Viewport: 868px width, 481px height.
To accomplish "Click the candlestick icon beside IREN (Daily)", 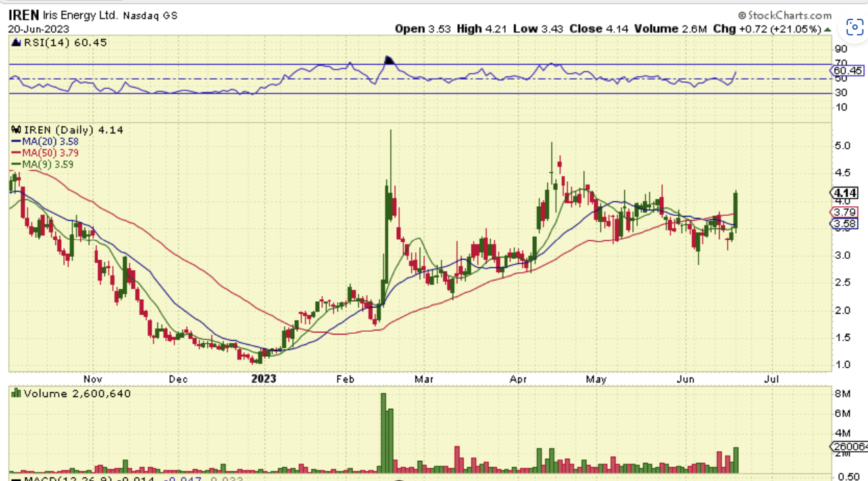I will (x=16, y=130).
